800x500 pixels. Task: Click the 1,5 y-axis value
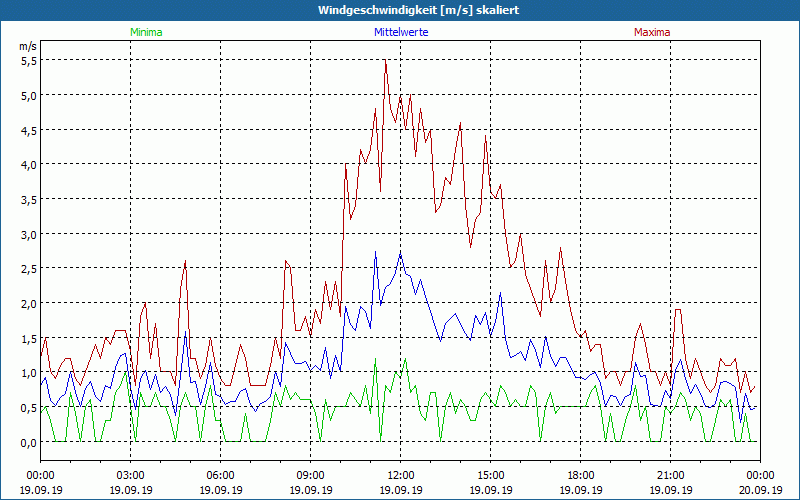pyautogui.click(x=29, y=338)
